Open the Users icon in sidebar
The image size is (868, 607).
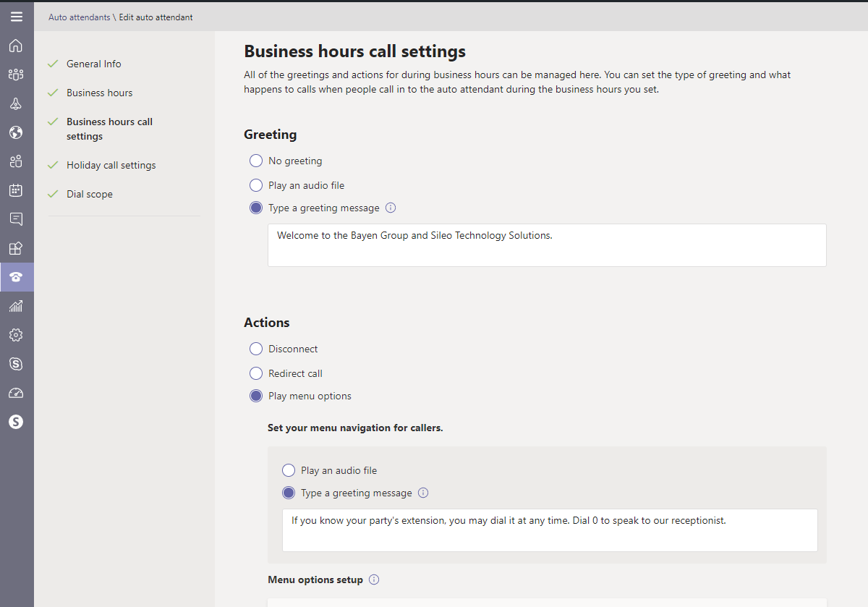(16, 161)
